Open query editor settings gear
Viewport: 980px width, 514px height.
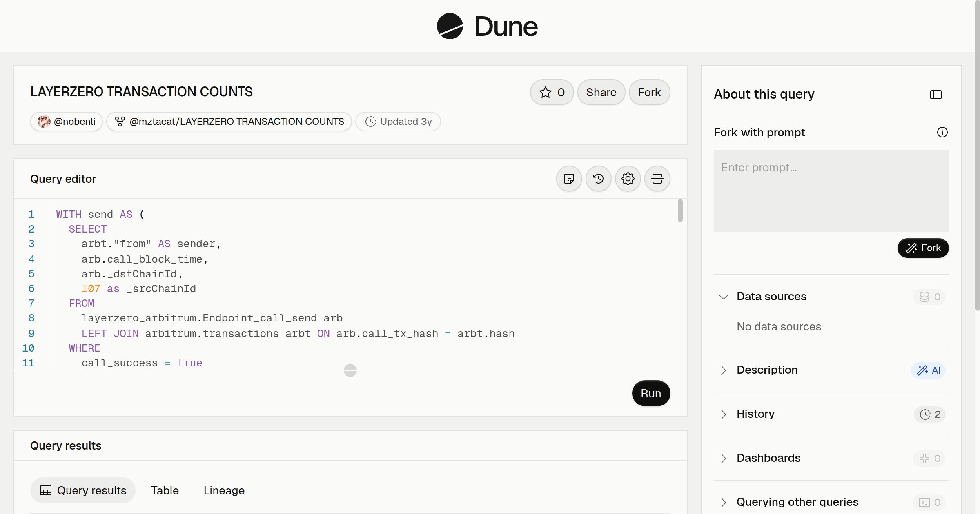[628, 179]
